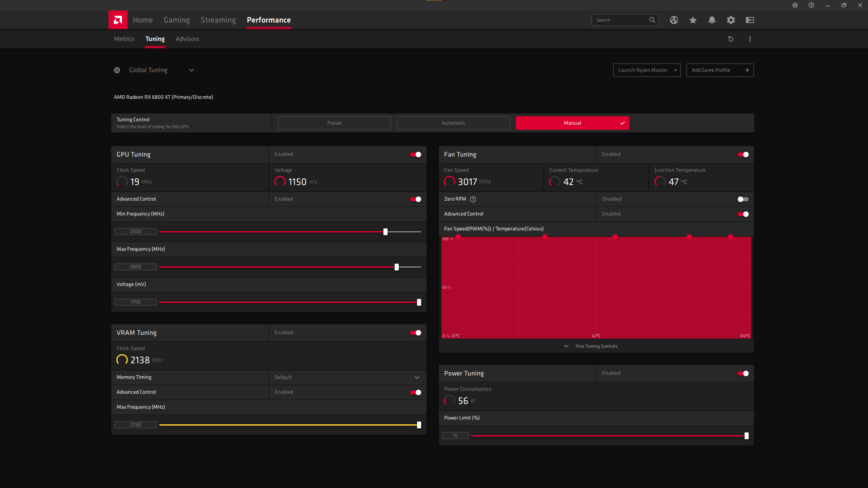Open the three-dot more options menu
The height and width of the screenshot is (488, 868).
click(750, 39)
